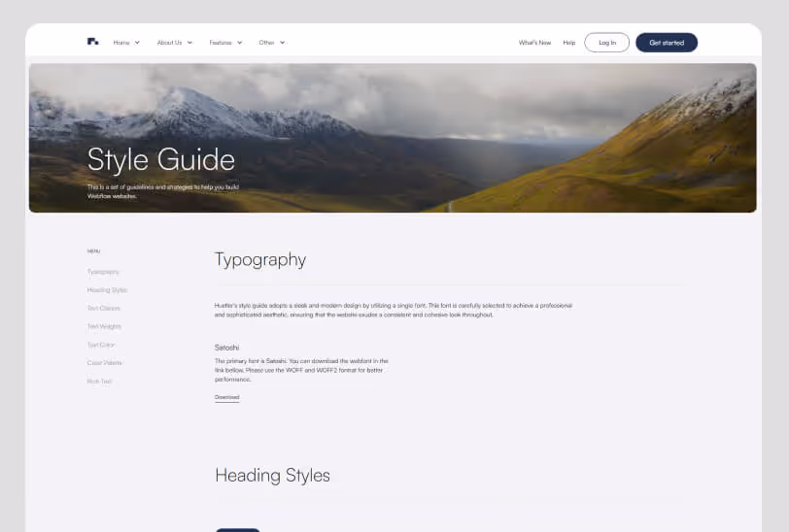Screen dimensions: 789x532
Task: Open Color Palette in side menu
Action: click(105, 362)
